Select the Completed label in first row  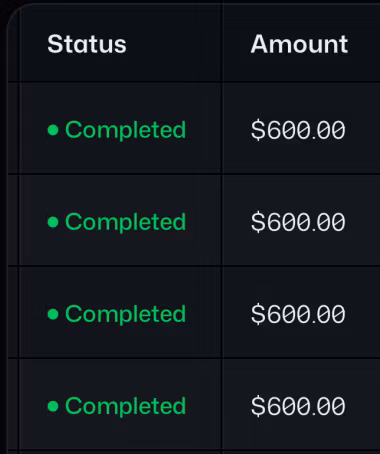125,130
